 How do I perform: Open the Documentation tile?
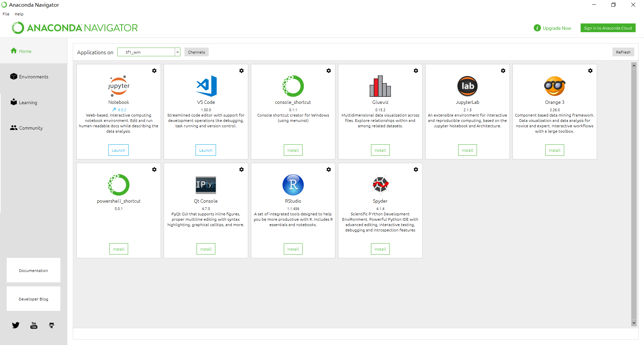(34, 270)
